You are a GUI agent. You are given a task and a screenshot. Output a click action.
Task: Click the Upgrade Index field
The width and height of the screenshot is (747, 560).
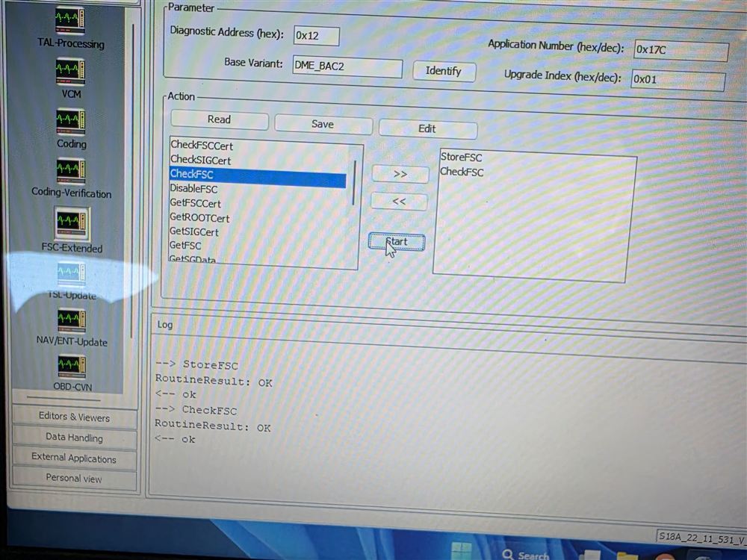678,80
